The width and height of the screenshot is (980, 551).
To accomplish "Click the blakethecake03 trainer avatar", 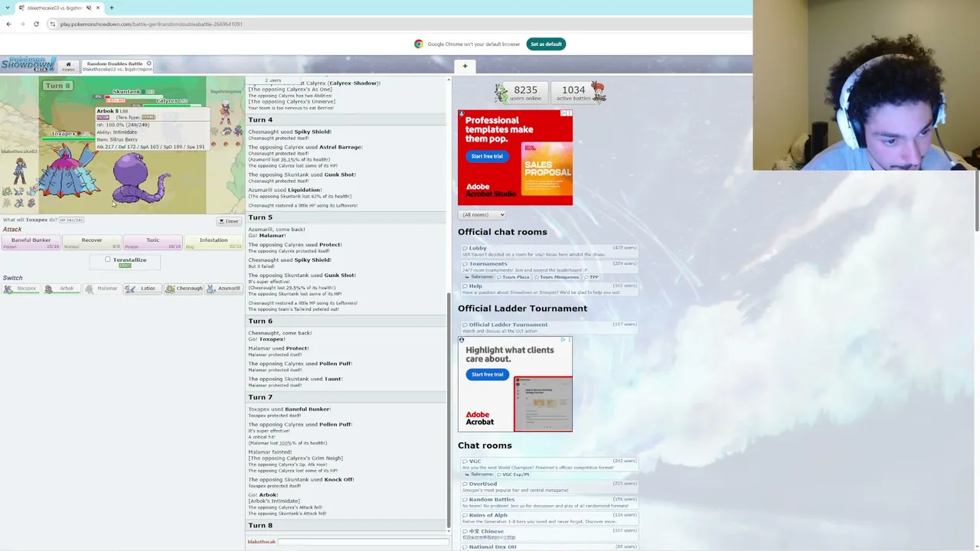I will [19, 170].
